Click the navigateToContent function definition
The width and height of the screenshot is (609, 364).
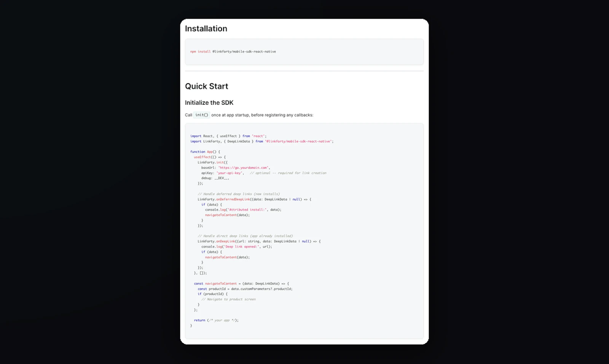tap(220, 283)
